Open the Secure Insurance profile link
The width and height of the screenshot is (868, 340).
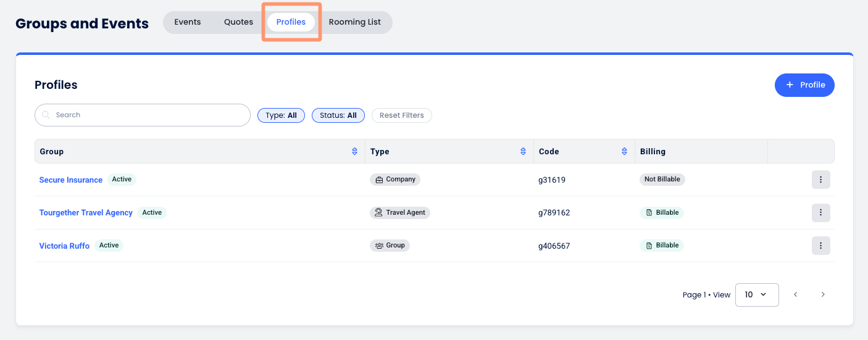click(70, 180)
